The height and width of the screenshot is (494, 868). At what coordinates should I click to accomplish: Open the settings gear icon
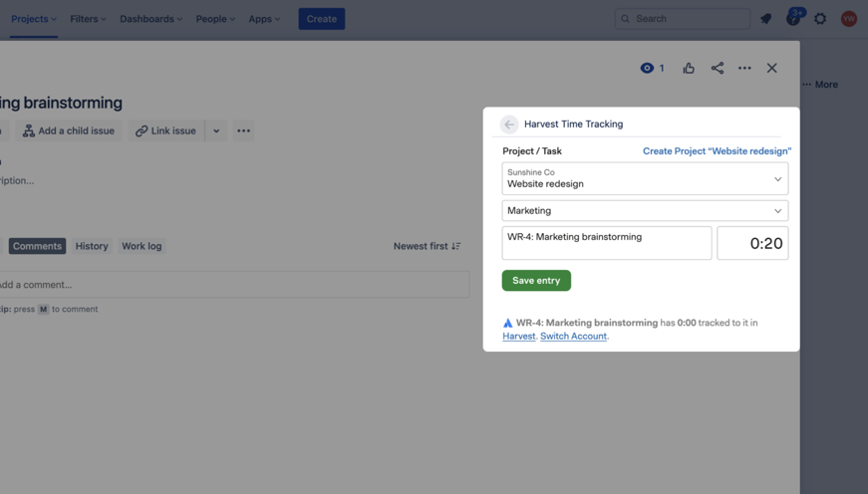pos(820,19)
